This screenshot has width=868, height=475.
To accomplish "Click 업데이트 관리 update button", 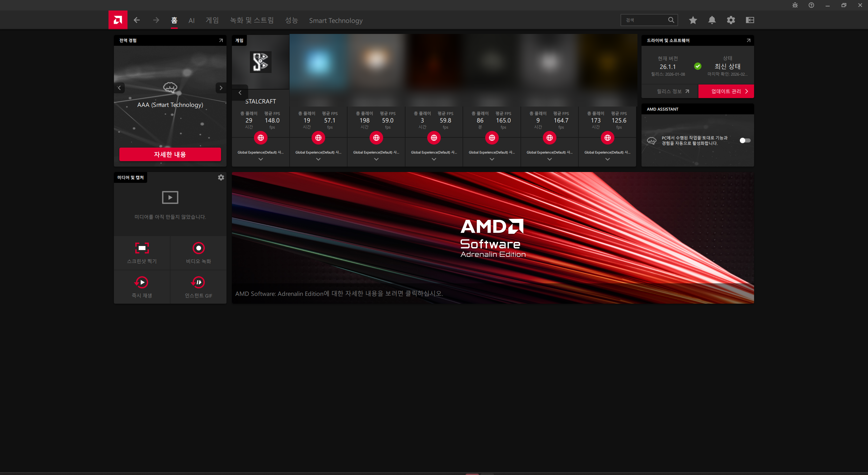I will (726, 91).
